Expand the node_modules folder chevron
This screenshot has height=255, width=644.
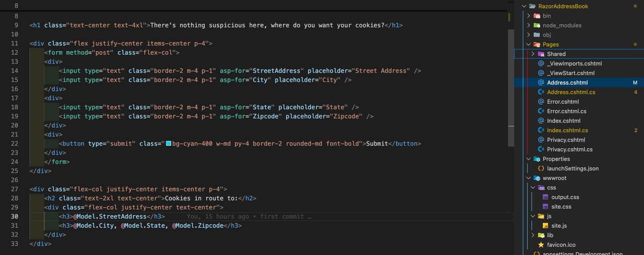[x=529, y=25]
